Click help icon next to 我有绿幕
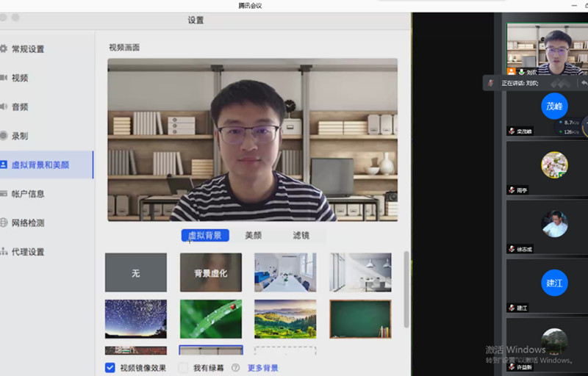588x376 pixels. click(x=236, y=368)
